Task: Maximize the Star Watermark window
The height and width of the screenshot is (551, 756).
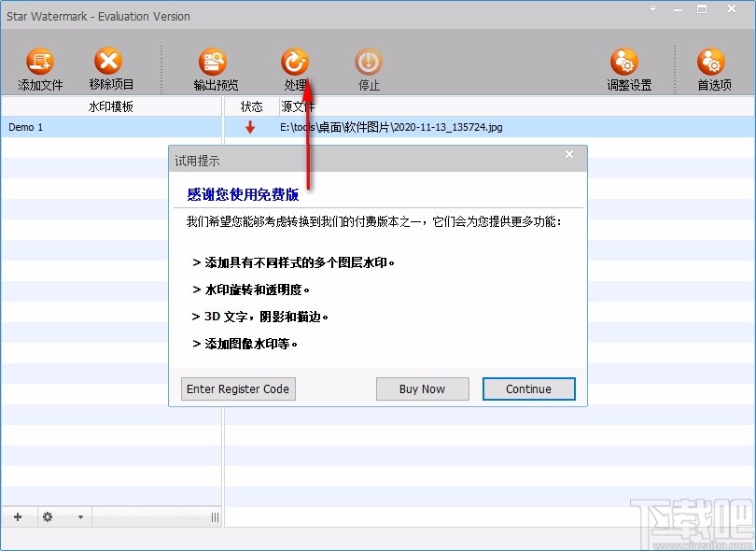Action: [x=702, y=8]
